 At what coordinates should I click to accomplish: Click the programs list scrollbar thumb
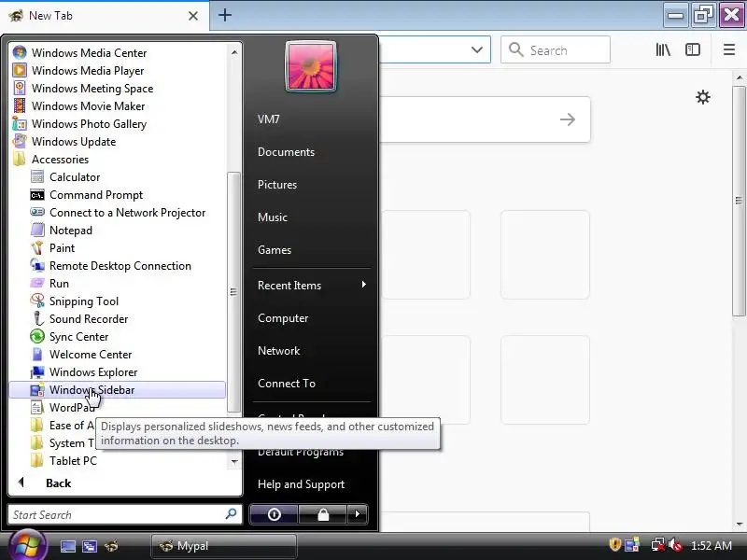tap(233, 292)
